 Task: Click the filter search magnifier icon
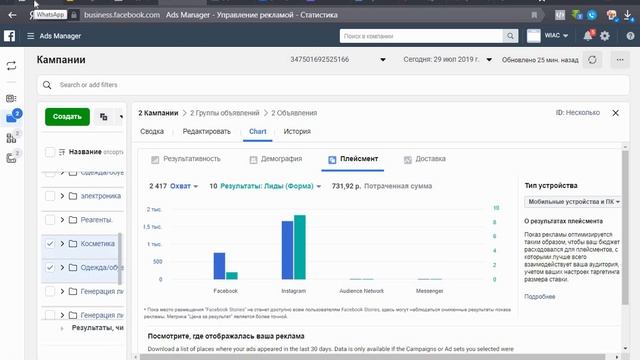(47, 85)
